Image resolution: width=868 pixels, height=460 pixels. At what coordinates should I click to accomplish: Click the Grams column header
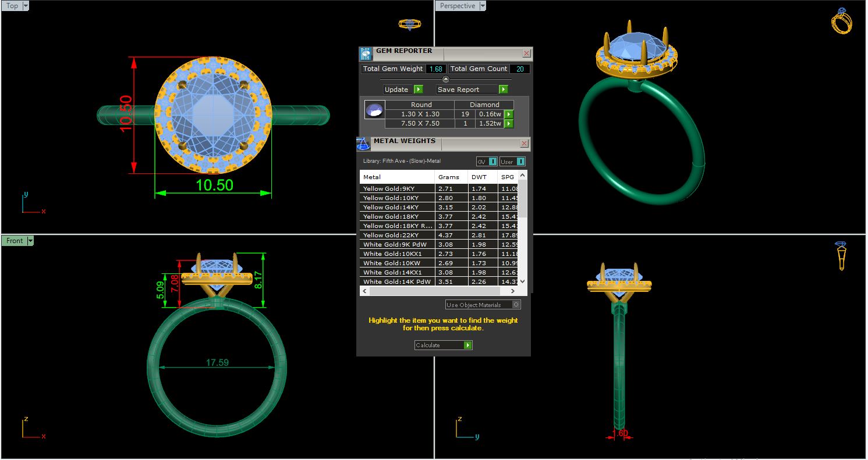click(451, 177)
